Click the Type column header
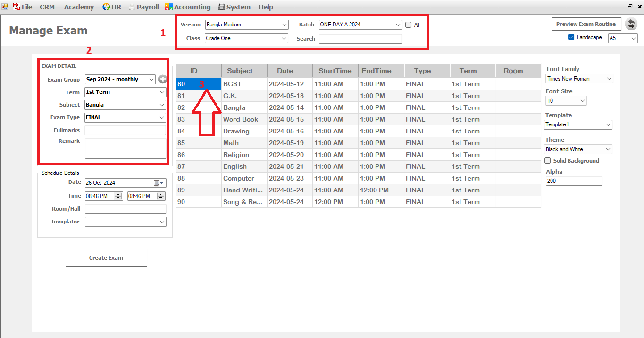The width and height of the screenshot is (644, 338). pyautogui.click(x=427, y=71)
